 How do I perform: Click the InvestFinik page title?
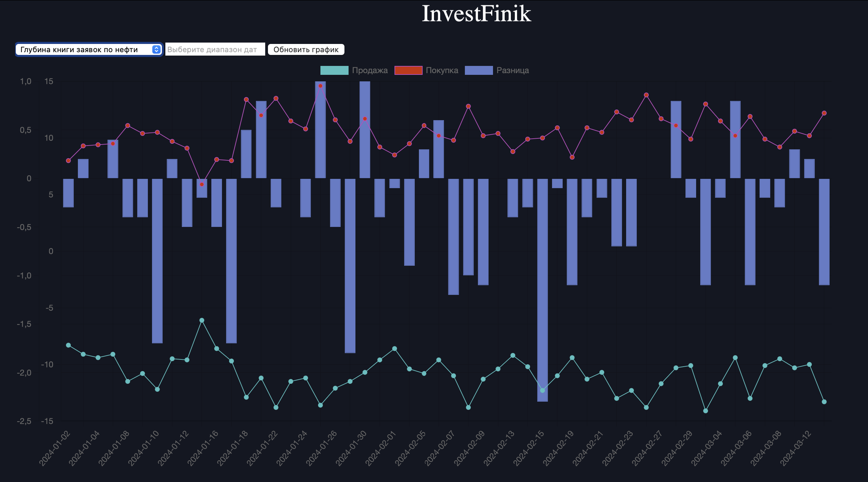[476, 14]
